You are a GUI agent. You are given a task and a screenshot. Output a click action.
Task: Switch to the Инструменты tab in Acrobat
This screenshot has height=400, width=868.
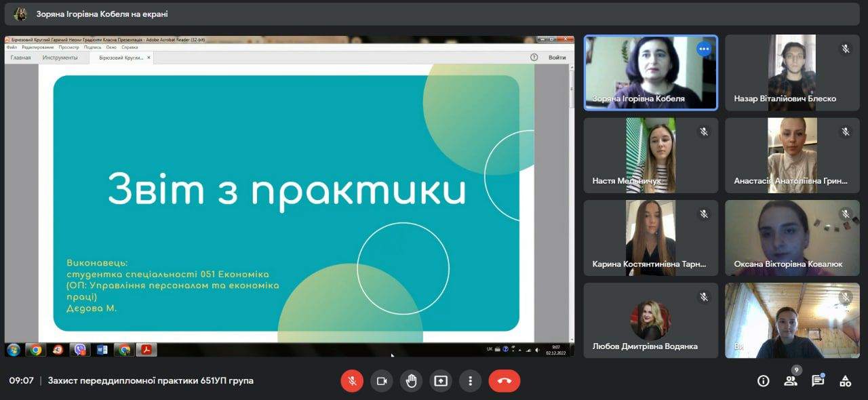(60, 58)
